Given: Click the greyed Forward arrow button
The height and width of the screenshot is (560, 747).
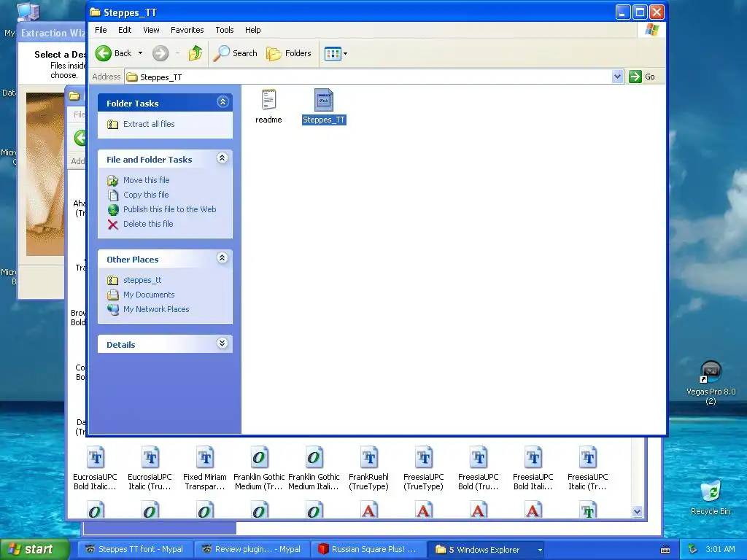Looking at the screenshot, I should pyautogui.click(x=160, y=53).
